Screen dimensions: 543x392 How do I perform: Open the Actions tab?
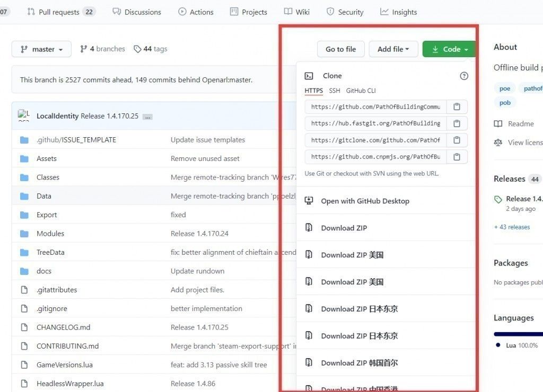pos(196,12)
